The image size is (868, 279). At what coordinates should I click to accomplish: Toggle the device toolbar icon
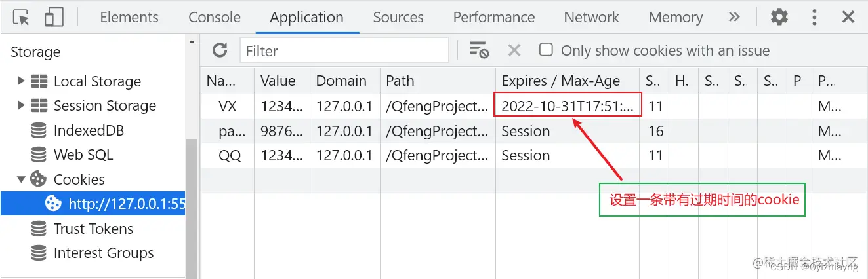(x=54, y=18)
